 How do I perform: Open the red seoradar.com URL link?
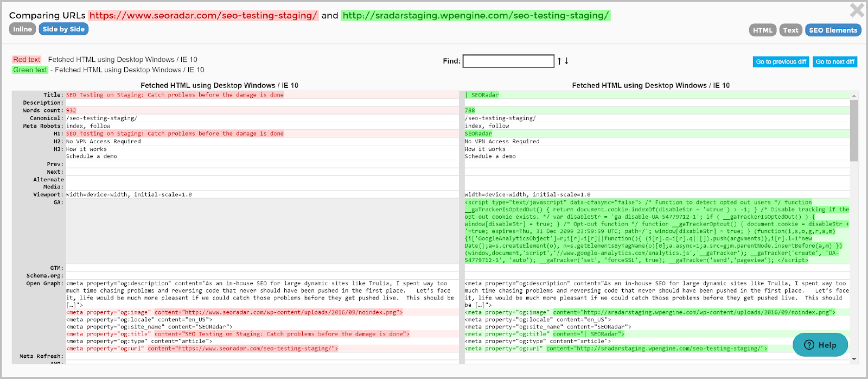[x=203, y=16]
